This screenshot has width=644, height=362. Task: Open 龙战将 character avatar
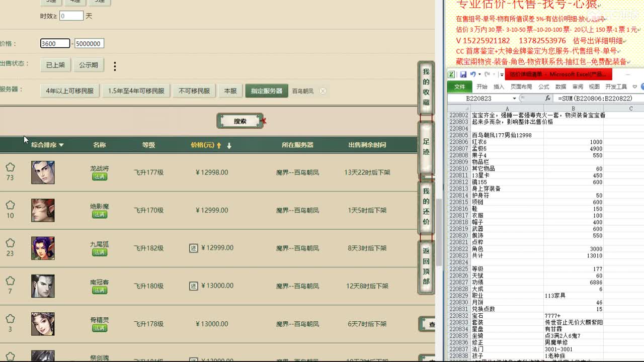pyautogui.click(x=43, y=172)
